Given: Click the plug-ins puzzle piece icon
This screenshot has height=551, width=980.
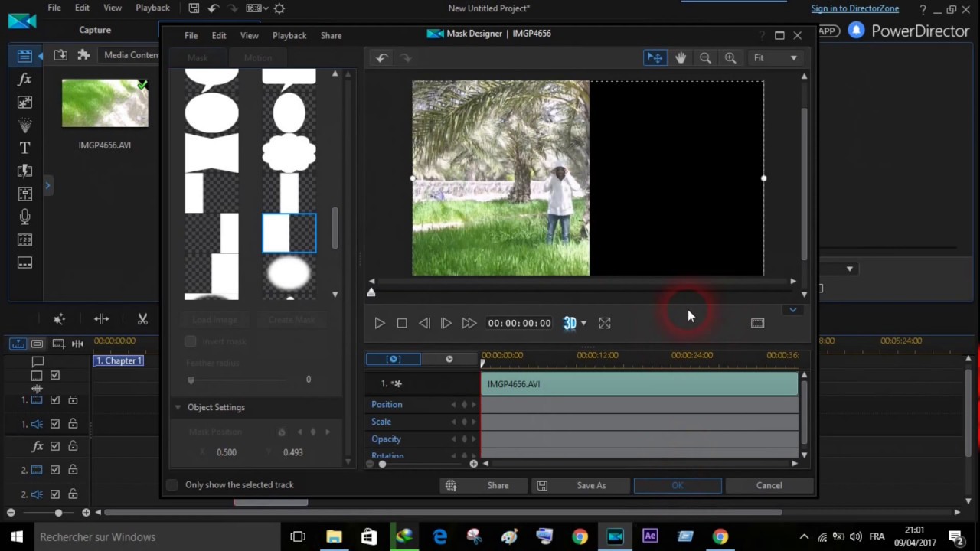Looking at the screenshot, I should 83,55.
